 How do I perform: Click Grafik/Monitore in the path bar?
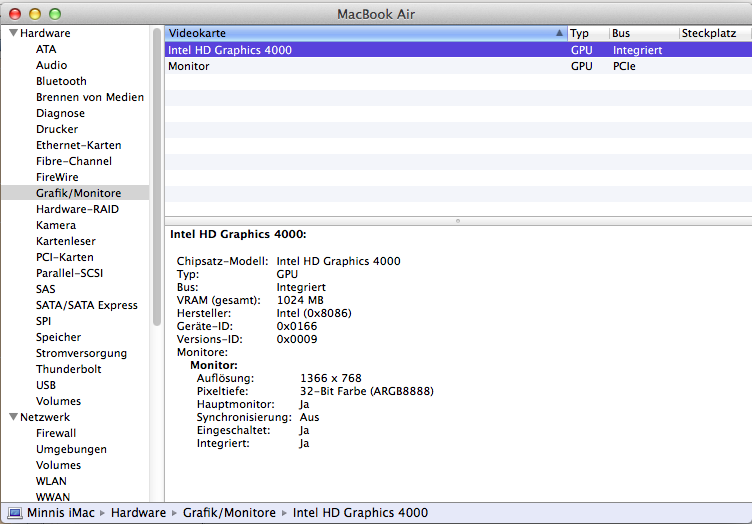[229, 513]
